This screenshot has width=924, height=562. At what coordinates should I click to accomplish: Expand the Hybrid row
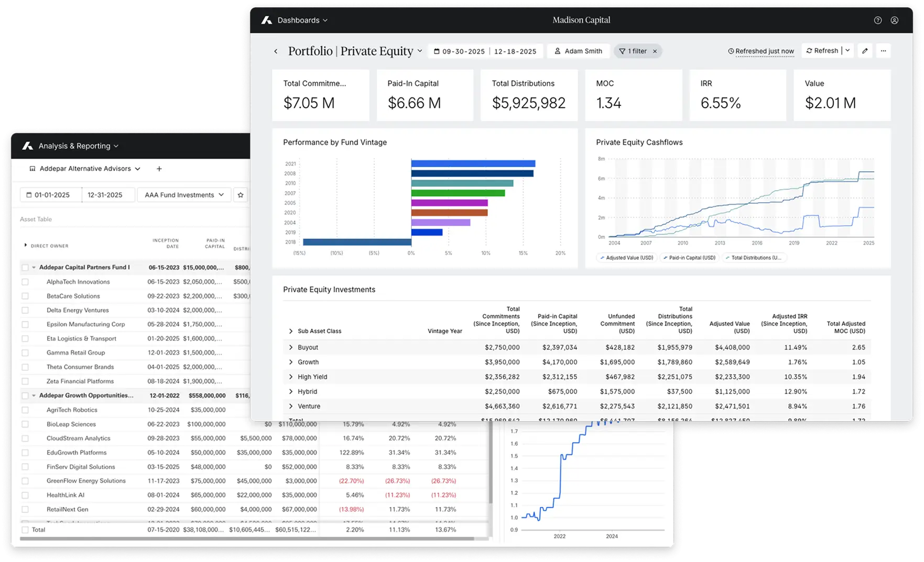(x=291, y=391)
